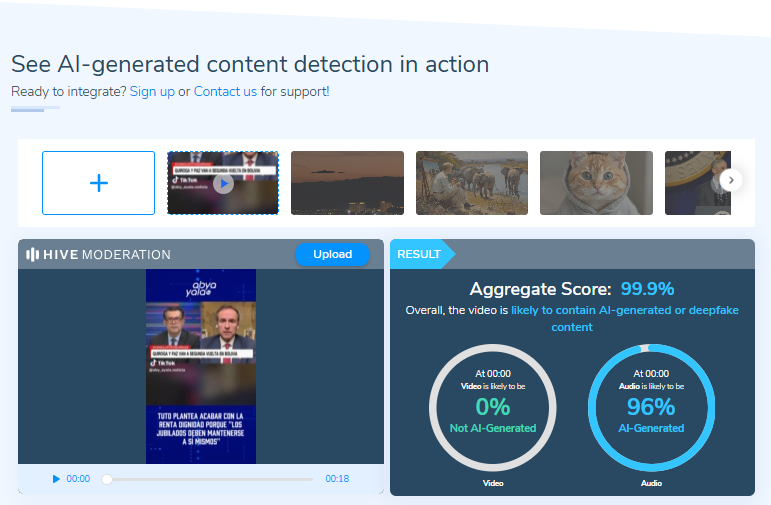771x505 pixels.
Task: Click the RESULT tab label
Action: point(419,255)
